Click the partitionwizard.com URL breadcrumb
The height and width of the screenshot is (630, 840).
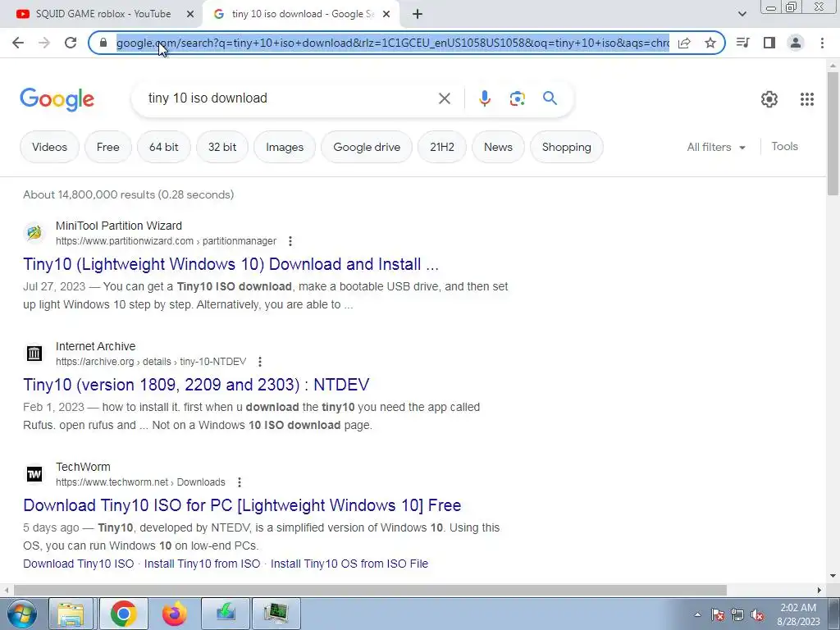pos(166,241)
